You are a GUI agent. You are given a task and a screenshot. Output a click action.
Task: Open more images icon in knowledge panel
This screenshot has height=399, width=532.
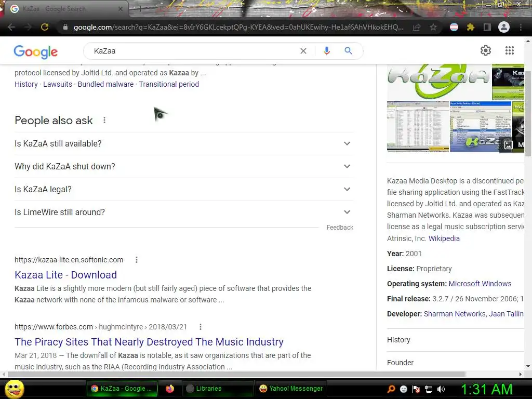508,145
